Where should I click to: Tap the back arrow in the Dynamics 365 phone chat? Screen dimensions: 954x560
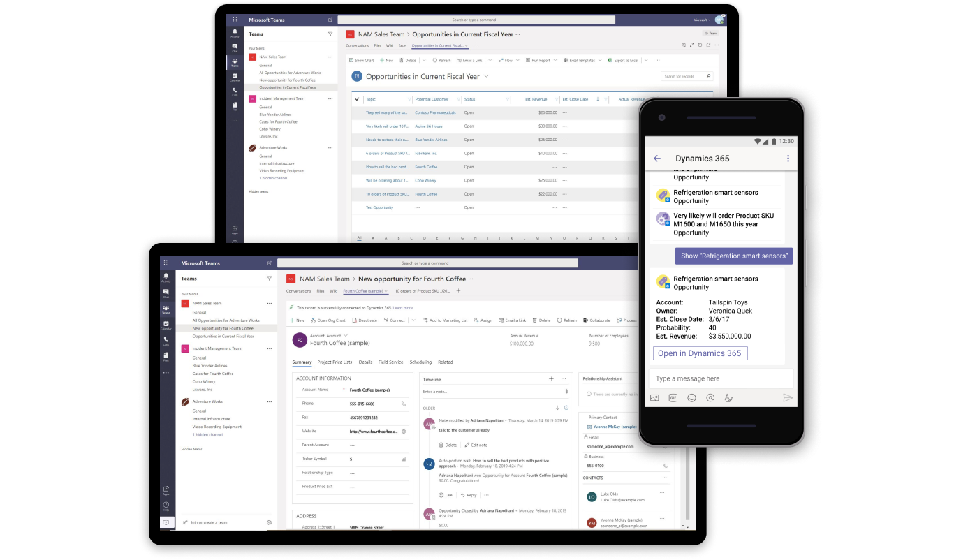pos(656,159)
